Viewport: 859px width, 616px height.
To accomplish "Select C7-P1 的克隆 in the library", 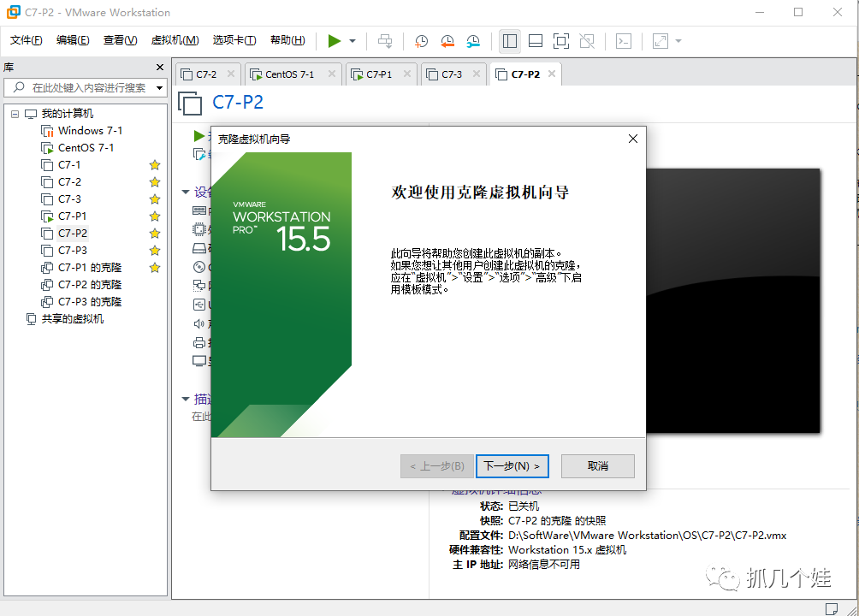I will click(x=89, y=268).
